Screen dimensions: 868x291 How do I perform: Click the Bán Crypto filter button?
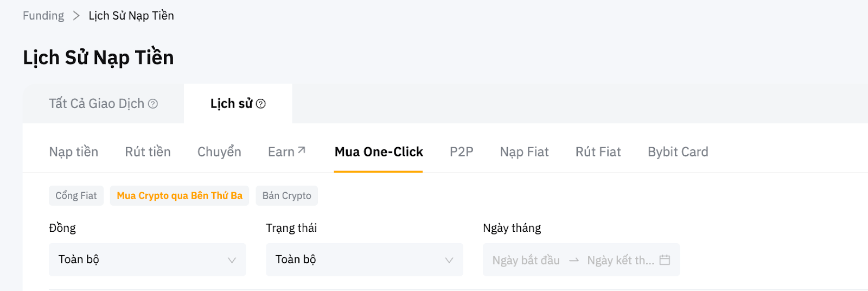(x=286, y=195)
